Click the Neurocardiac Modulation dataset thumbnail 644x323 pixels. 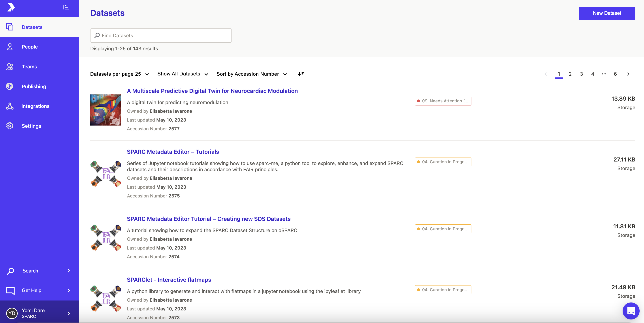coord(106,110)
